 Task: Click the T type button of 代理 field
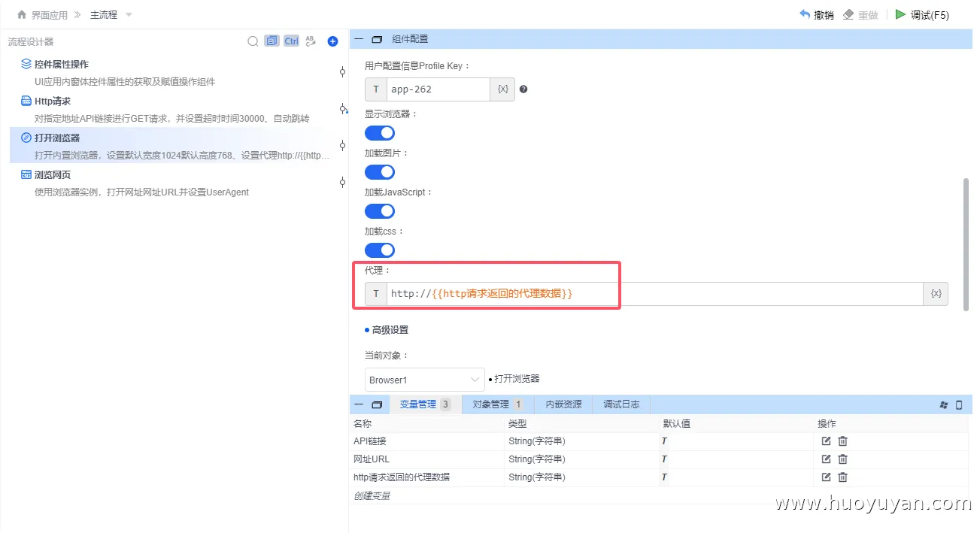click(376, 294)
